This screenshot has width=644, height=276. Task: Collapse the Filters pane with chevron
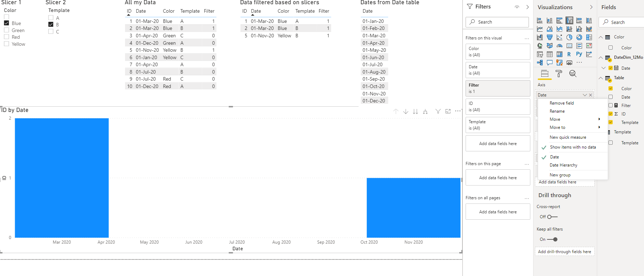click(x=528, y=7)
